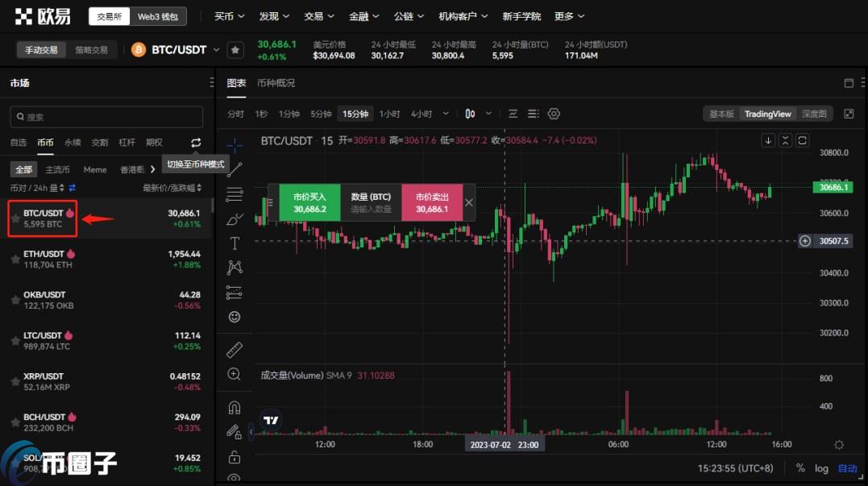Screen dimensions: 868x486
Task: Click the maximize pane icon on chart
Action: (802, 140)
